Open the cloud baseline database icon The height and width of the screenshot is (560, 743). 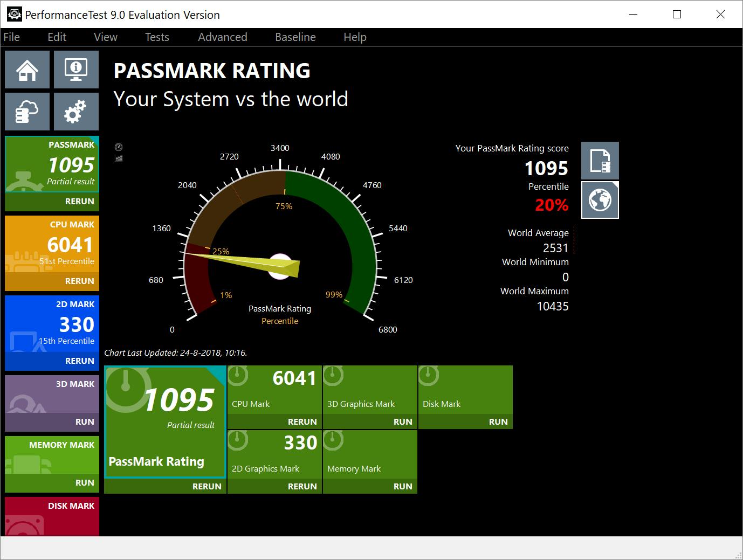coord(27,112)
